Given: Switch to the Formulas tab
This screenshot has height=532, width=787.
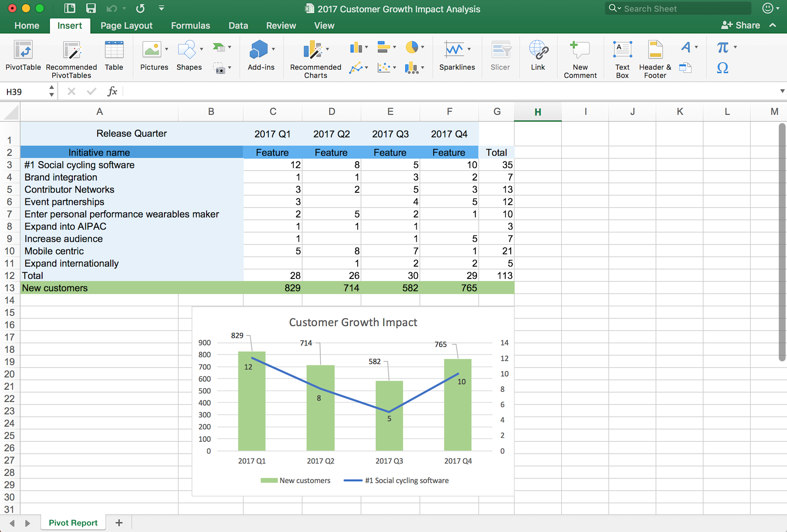Looking at the screenshot, I should [190, 26].
